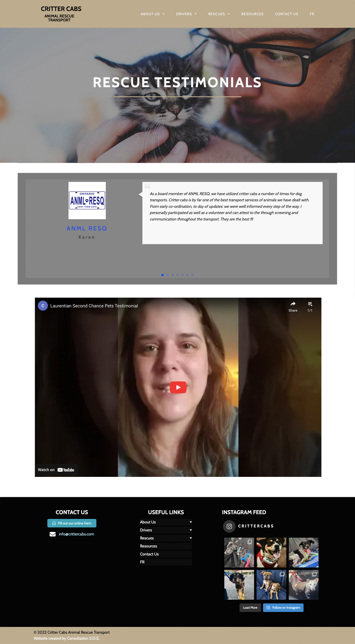Click the video Share arrow icon
This screenshot has height=644, width=355.
pos(293,304)
